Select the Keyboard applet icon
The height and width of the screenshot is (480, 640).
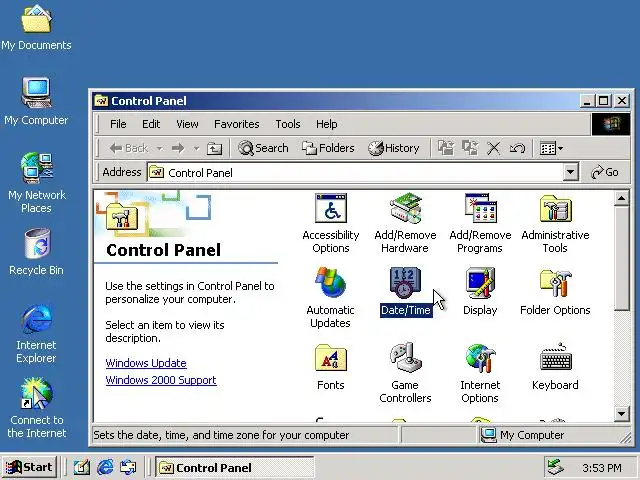(555, 367)
